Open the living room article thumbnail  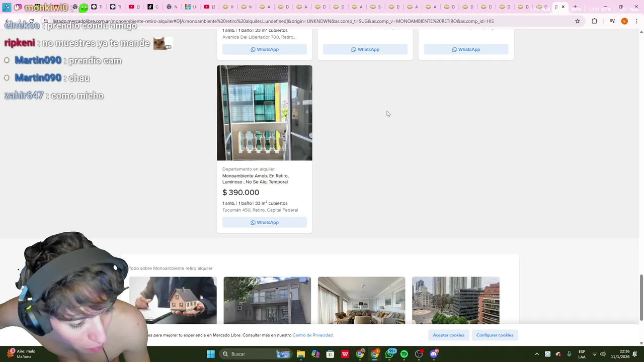(x=361, y=301)
